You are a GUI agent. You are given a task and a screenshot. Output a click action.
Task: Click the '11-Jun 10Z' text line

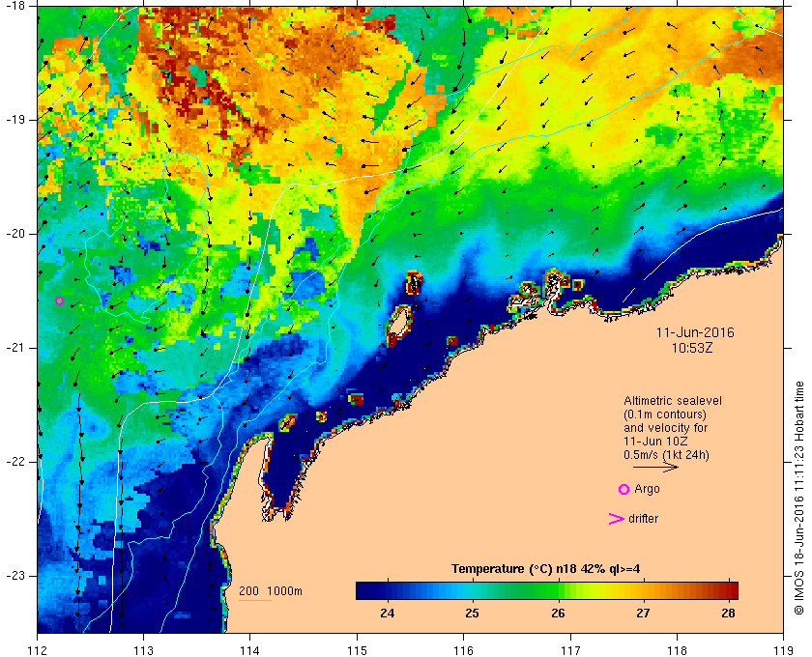click(x=655, y=442)
